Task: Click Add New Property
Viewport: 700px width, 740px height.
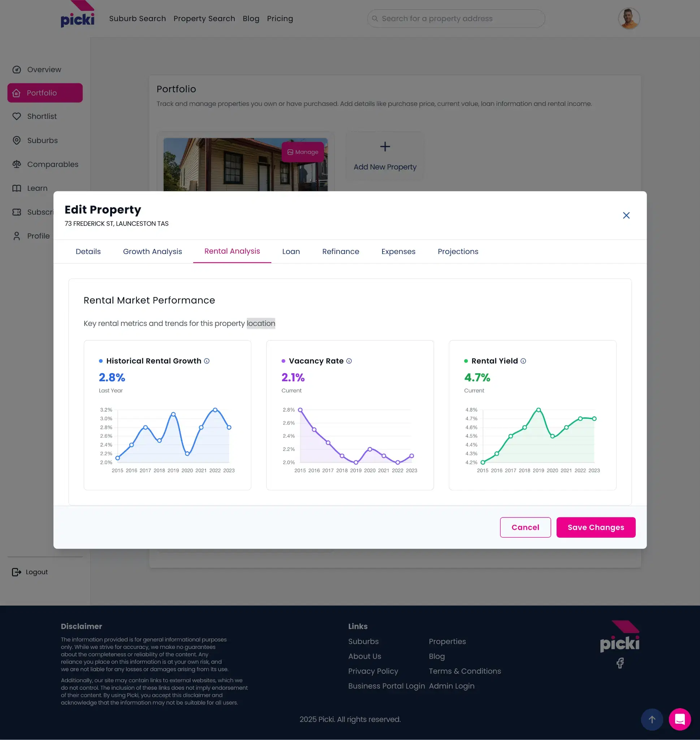Action: pos(385,156)
